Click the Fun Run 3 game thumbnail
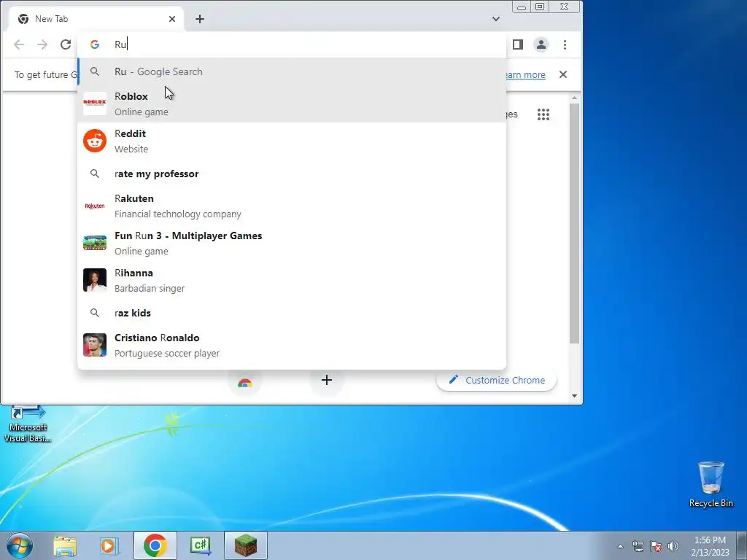The height and width of the screenshot is (560, 747). point(95,243)
